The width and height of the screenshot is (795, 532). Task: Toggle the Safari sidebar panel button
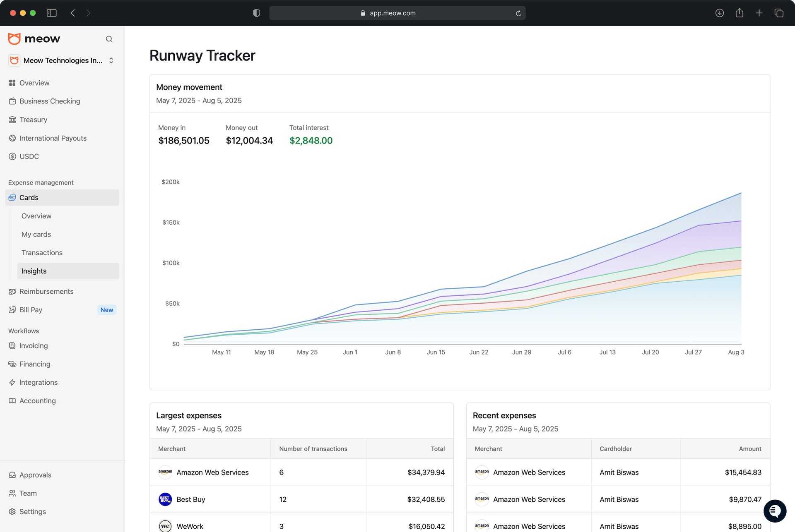click(52, 13)
